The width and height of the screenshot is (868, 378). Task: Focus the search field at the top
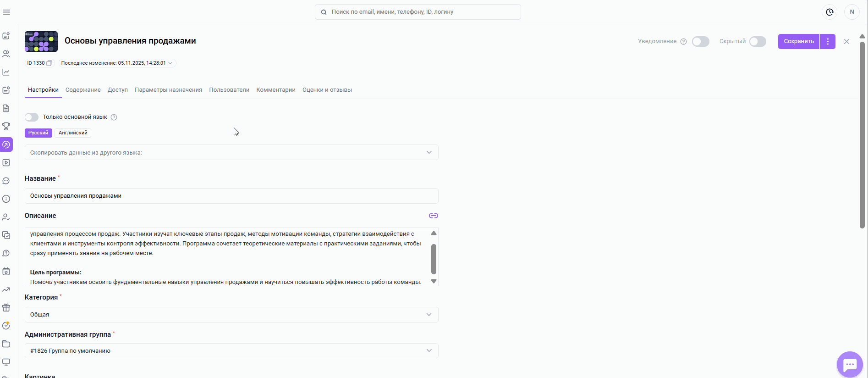pos(418,12)
